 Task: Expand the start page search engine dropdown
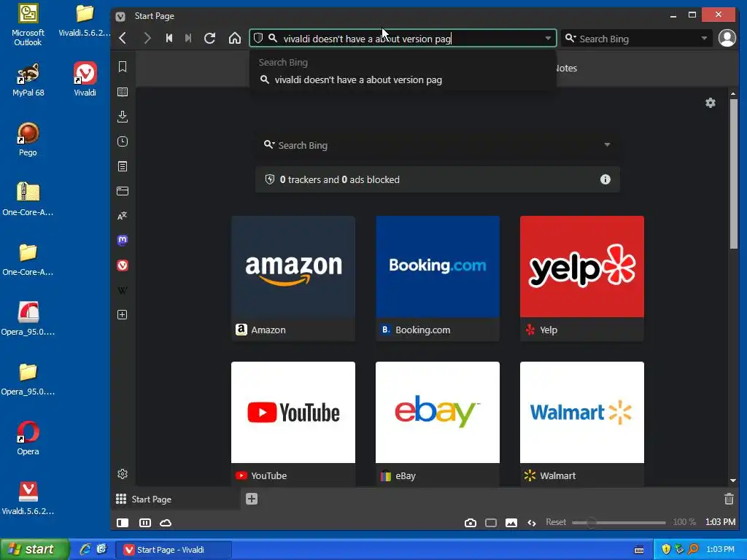coord(607,145)
